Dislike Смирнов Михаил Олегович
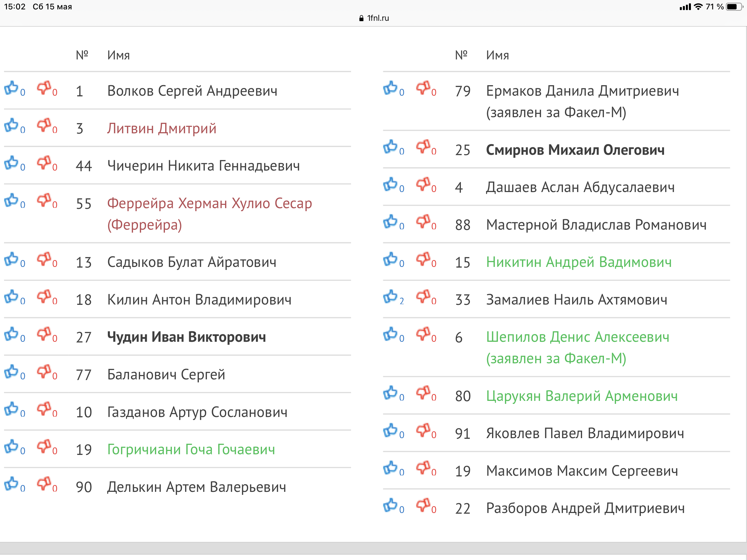Image resolution: width=747 pixels, height=560 pixels. pyautogui.click(x=424, y=147)
